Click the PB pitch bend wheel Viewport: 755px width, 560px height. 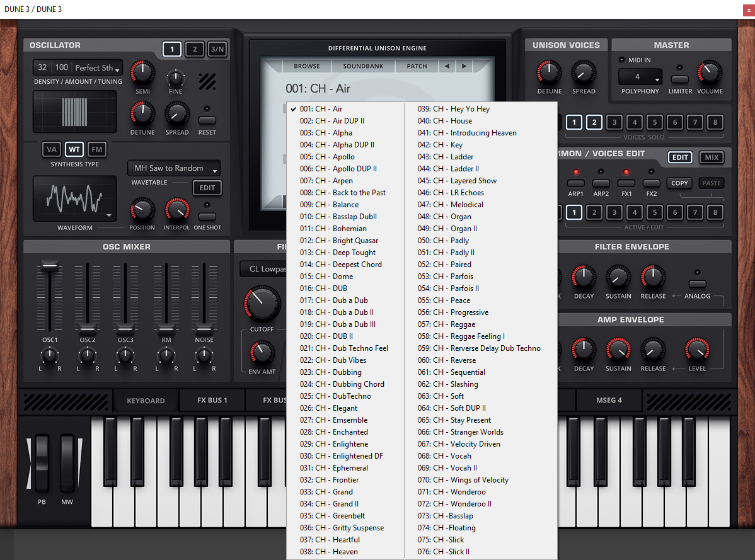(x=42, y=463)
